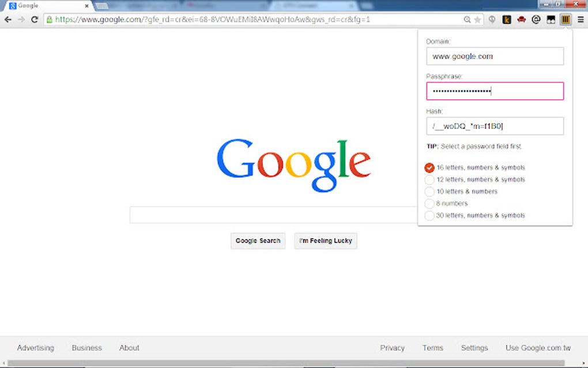This screenshot has width=588, height=368.
Task: Click the zoom magnifier icon in address bar
Action: tap(467, 20)
